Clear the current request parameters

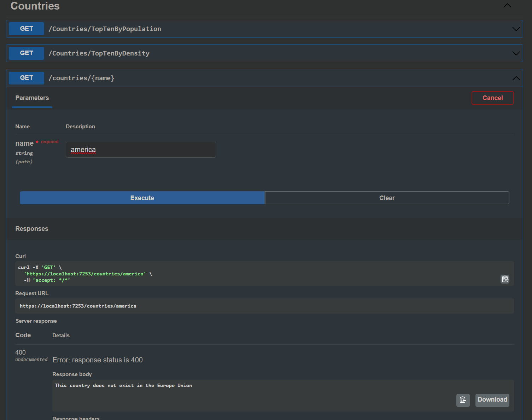pos(387,198)
